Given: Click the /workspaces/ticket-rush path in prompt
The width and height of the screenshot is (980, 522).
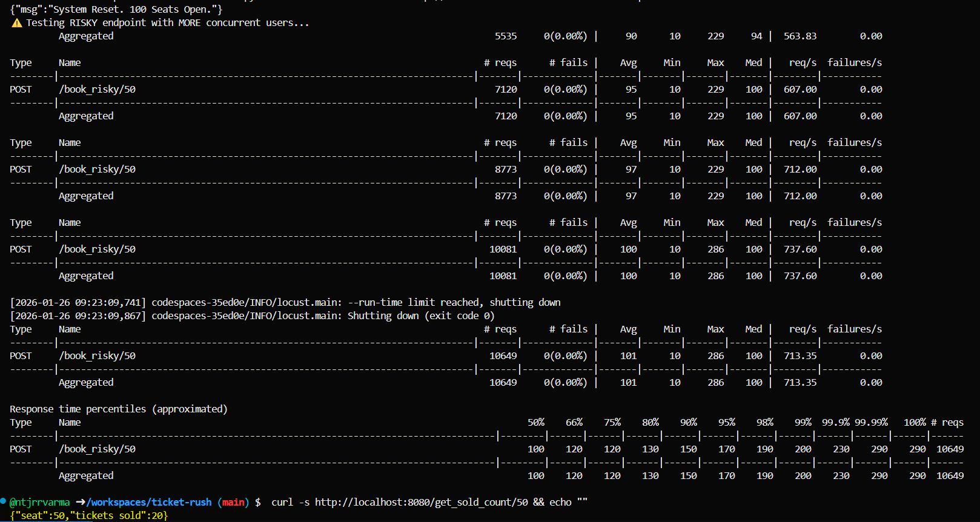Looking at the screenshot, I should [x=149, y=502].
